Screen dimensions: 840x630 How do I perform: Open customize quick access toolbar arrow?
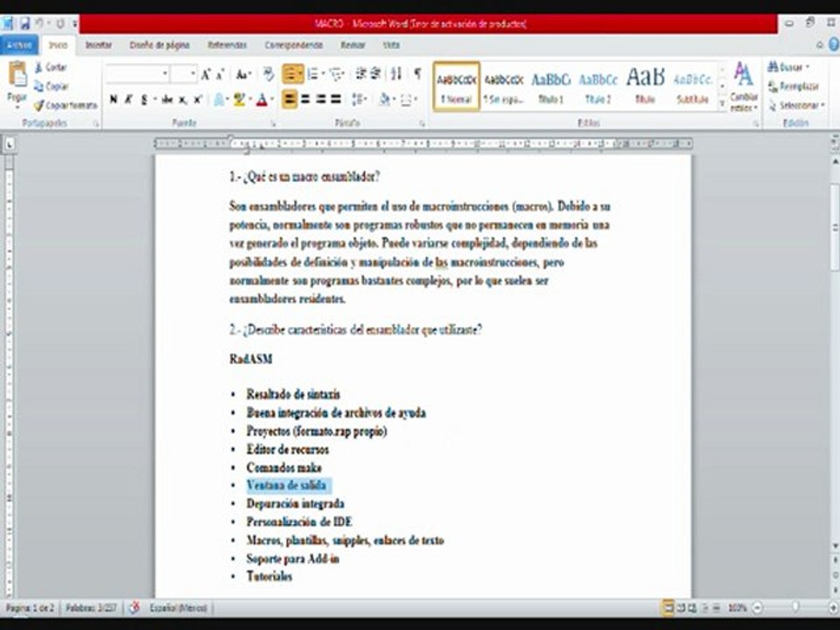75,24
